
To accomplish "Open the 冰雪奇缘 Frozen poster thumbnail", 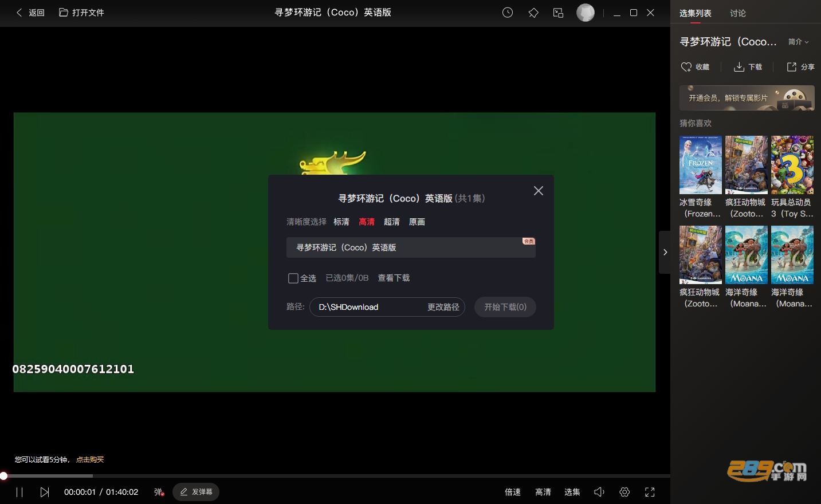I will coord(701,165).
